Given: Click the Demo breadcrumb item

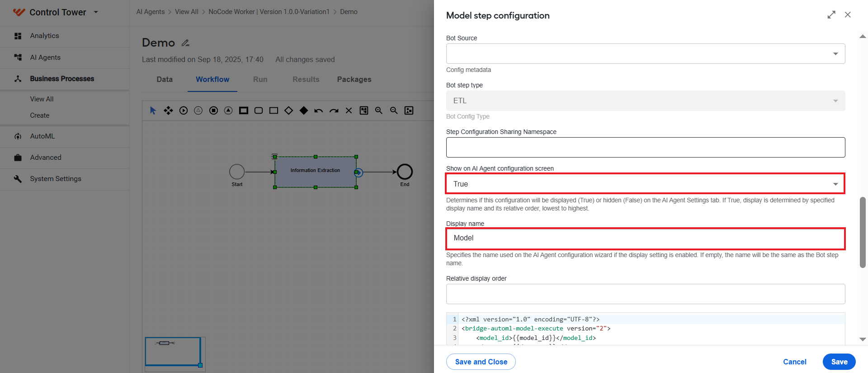Looking at the screenshot, I should tap(349, 12).
